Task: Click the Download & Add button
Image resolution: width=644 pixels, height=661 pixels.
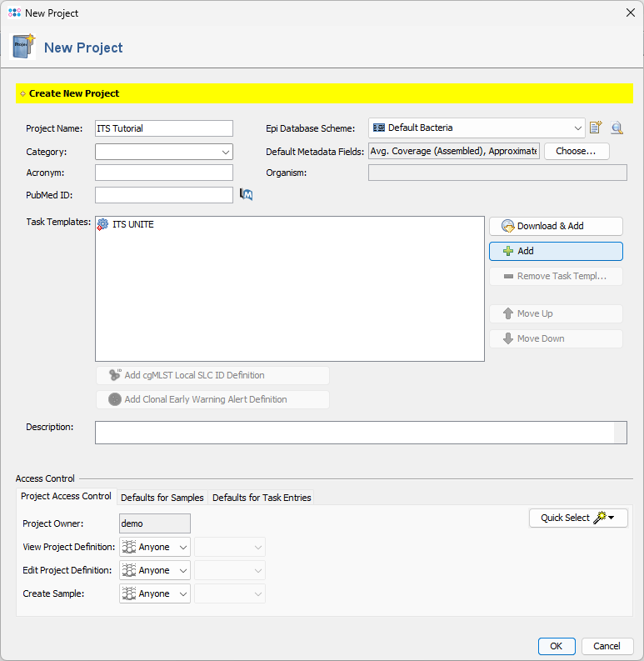Action: click(x=556, y=226)
